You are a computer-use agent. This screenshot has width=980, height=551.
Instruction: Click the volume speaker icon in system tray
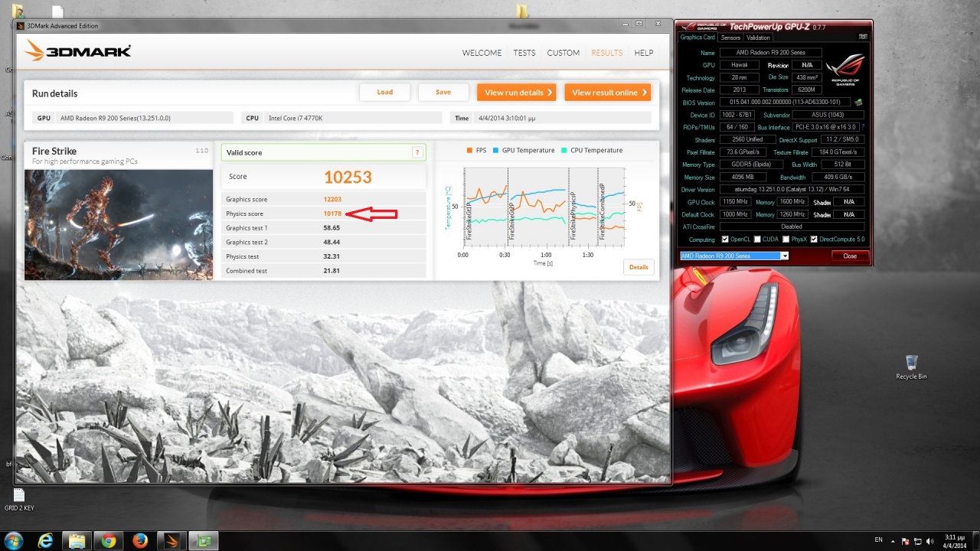click(x=931, y=540)
